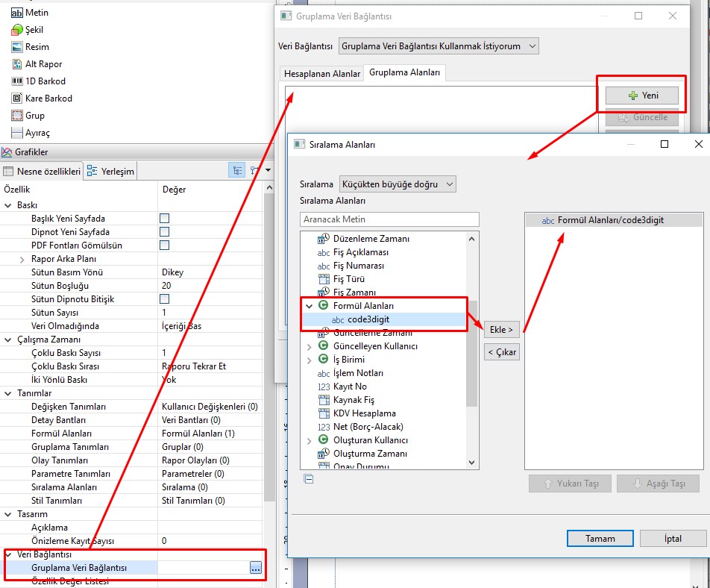
Task: Choose the Alt Rapor subreport tool
Action: coord(17,64)
